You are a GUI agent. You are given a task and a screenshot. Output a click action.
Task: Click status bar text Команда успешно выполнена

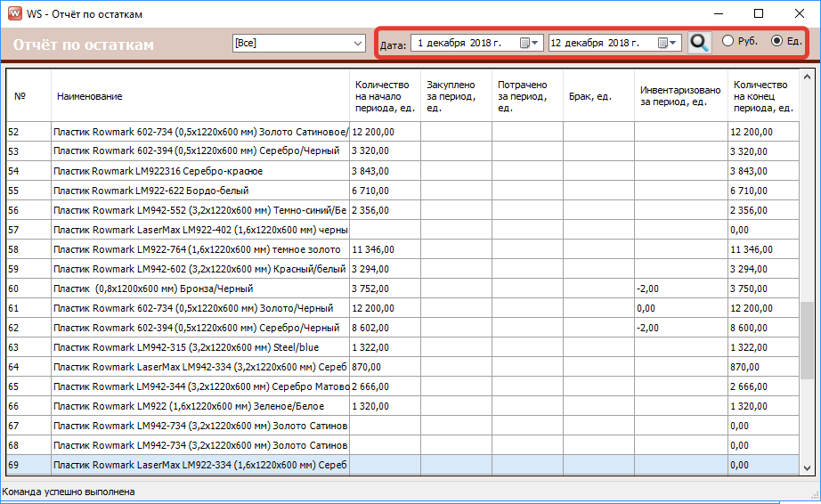point(68,492)
